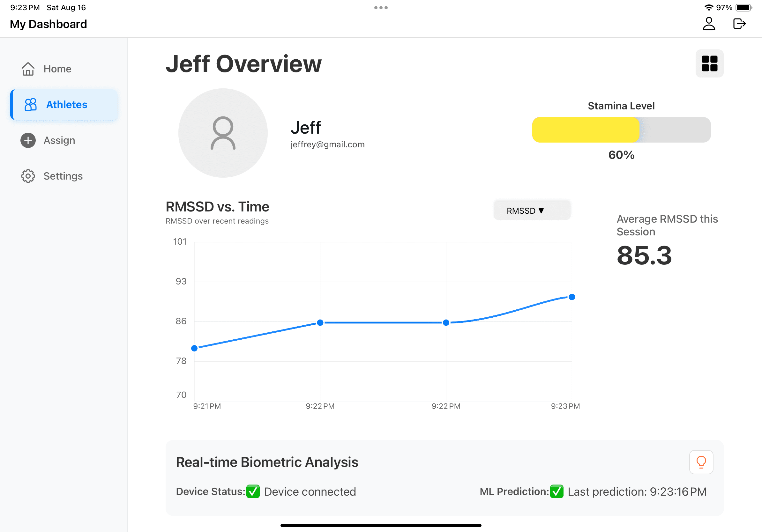Viewport: 762px width, 532px height.
Task: Click the Settings gear icon
Action: [28, 176]
